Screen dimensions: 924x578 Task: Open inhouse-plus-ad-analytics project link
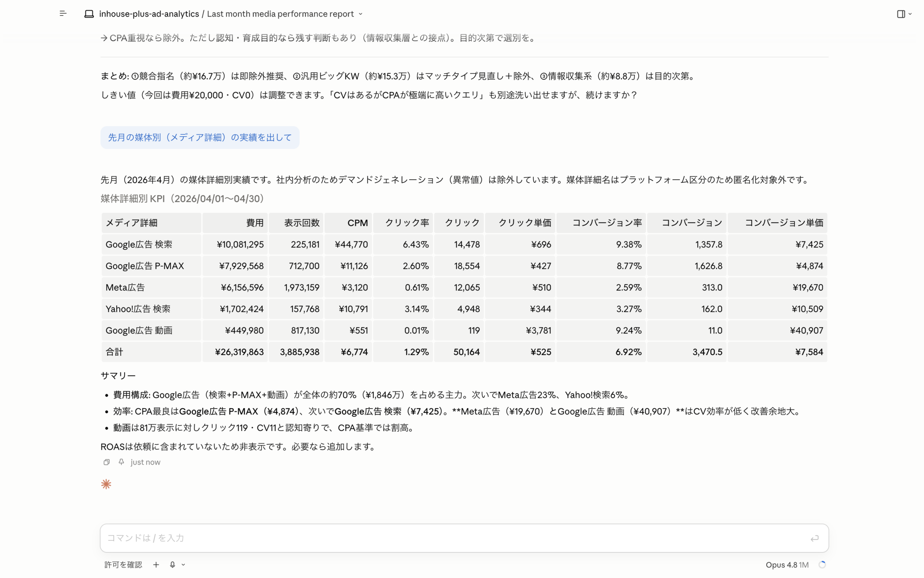point(149,14)
